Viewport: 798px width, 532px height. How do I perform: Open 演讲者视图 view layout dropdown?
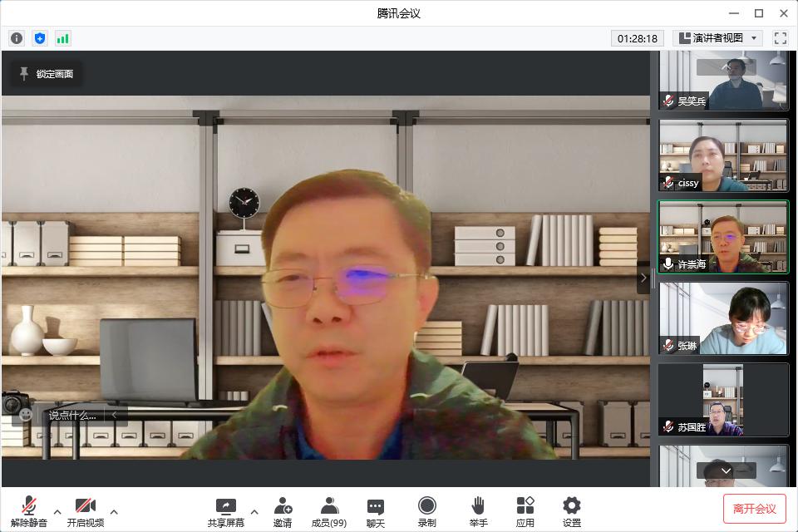[717, 38]
